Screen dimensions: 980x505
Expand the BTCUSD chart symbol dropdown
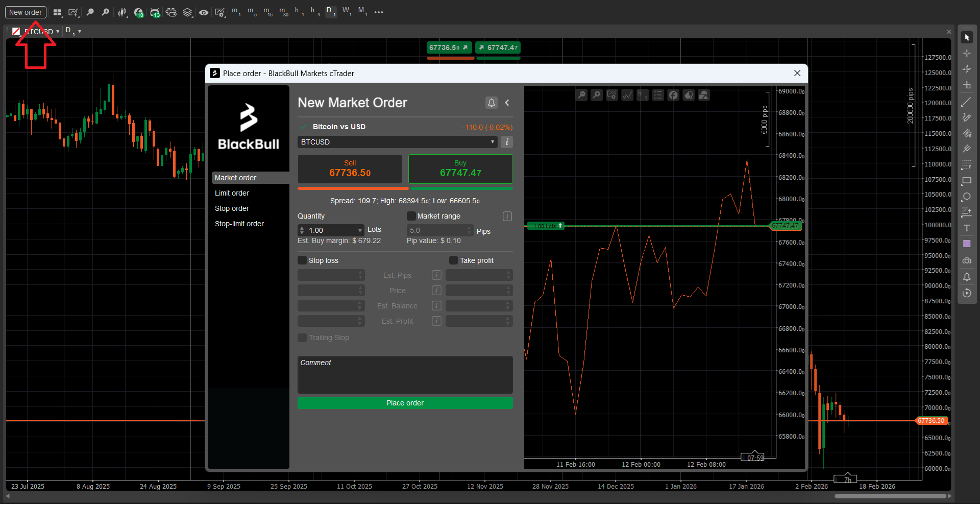pyautogui.click(x=58, y=32)
